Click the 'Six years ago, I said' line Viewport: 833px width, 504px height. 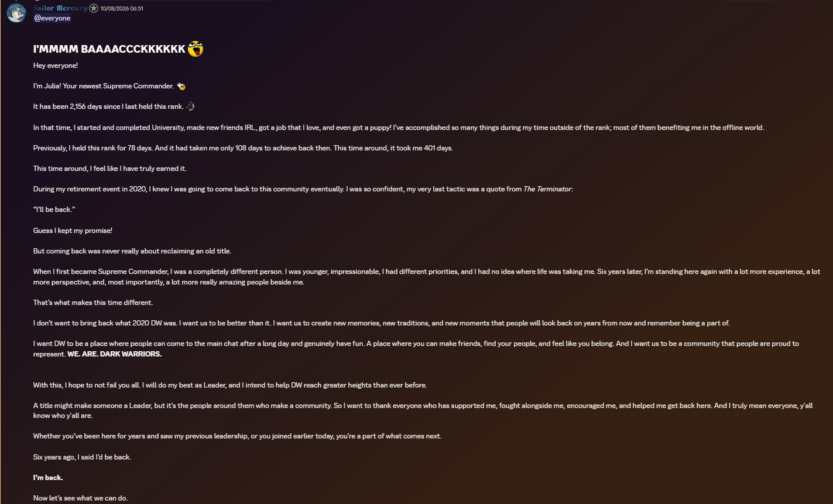(82, 457)
